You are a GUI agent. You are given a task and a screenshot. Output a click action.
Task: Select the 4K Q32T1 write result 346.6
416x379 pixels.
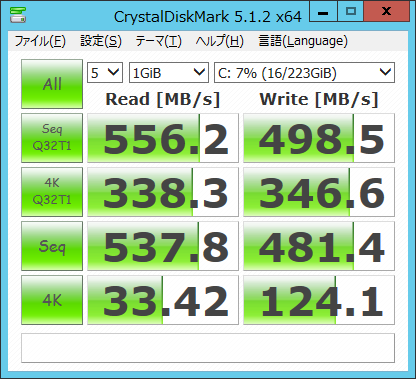(x=319, y=192)
